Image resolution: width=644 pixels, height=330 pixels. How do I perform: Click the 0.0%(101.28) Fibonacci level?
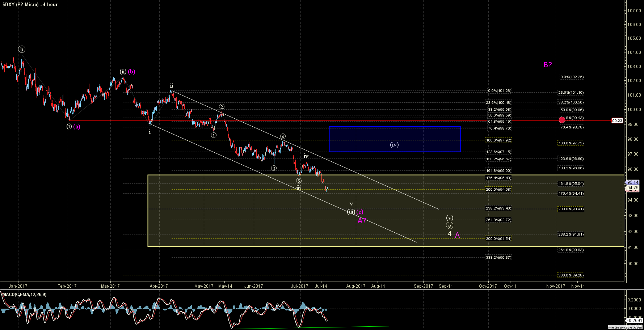[x=500, y=91]
